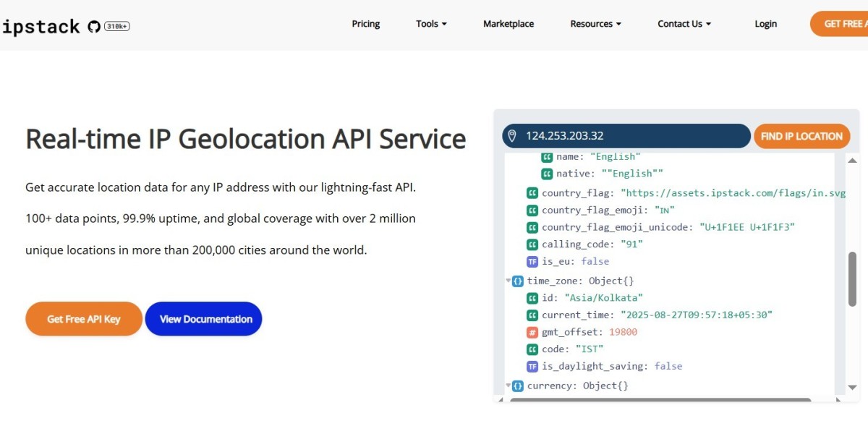Click the string icon beside id
Viewport: 868px width, 434px height.
coord(532,298)
